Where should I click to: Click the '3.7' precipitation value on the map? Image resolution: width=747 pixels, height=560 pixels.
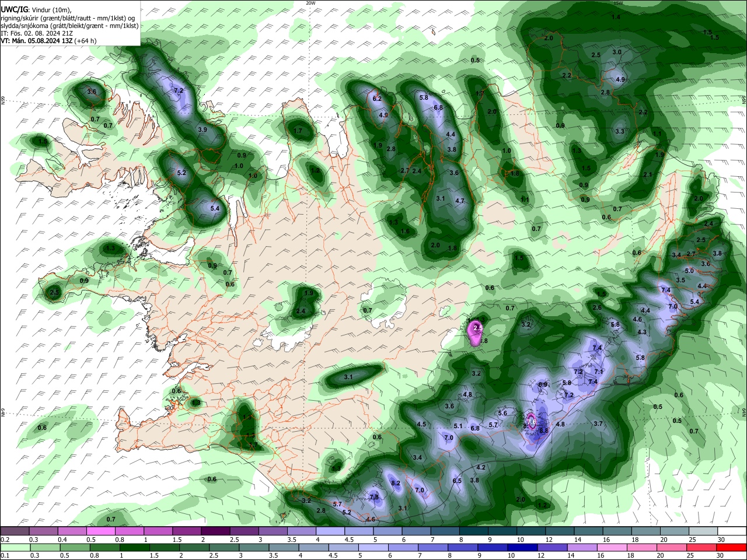(598, 423)
